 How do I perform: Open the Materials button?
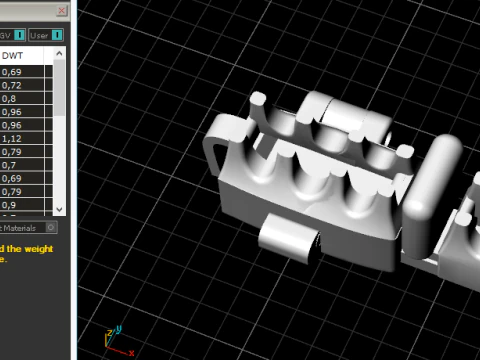pos(28,228)
